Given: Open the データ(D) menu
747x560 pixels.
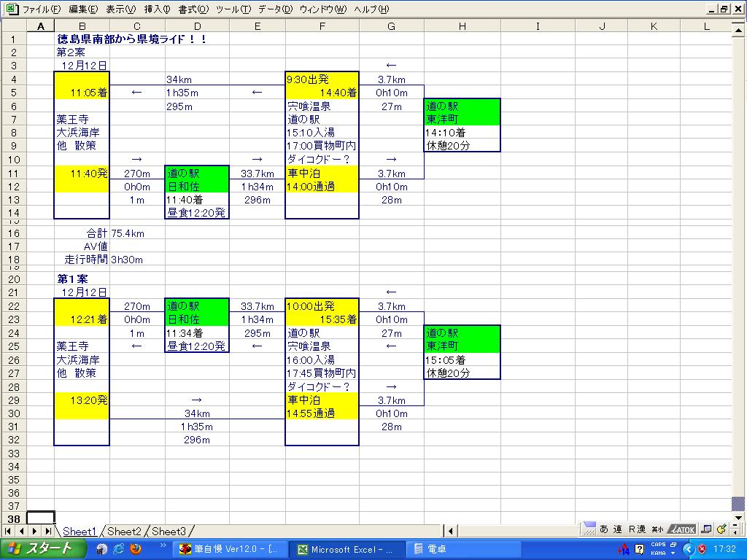Looking at the screenshot, I should pos(274,9).
